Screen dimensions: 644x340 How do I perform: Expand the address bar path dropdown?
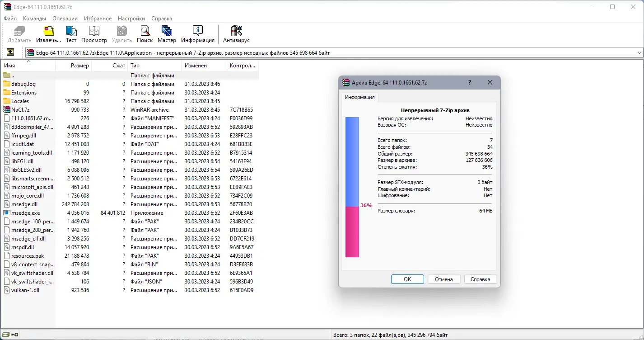pos(639,52)
